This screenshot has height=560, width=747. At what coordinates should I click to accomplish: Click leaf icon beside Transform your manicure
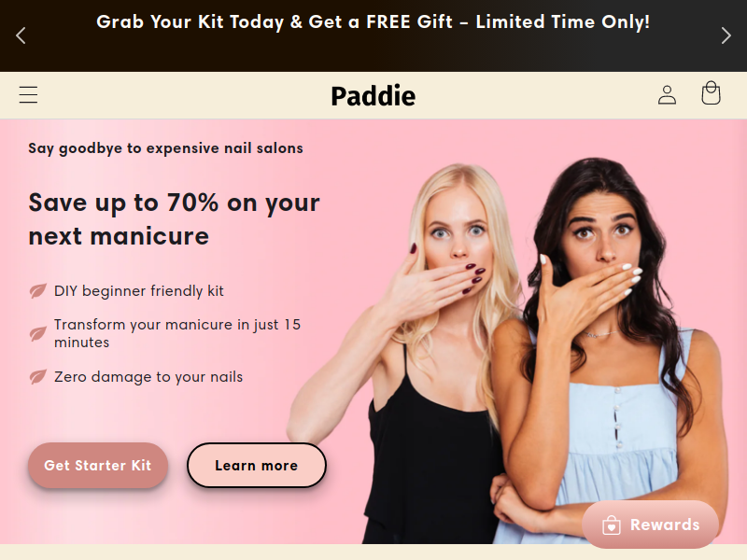click(37, 333)
